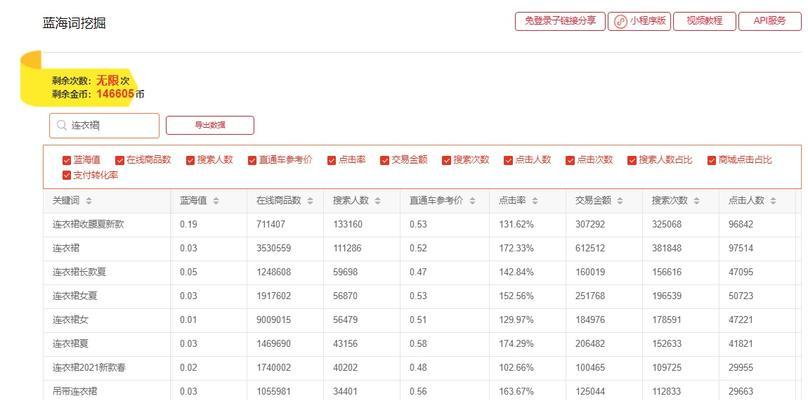
Task: Click click-users cell 47221
Action: 740,320
